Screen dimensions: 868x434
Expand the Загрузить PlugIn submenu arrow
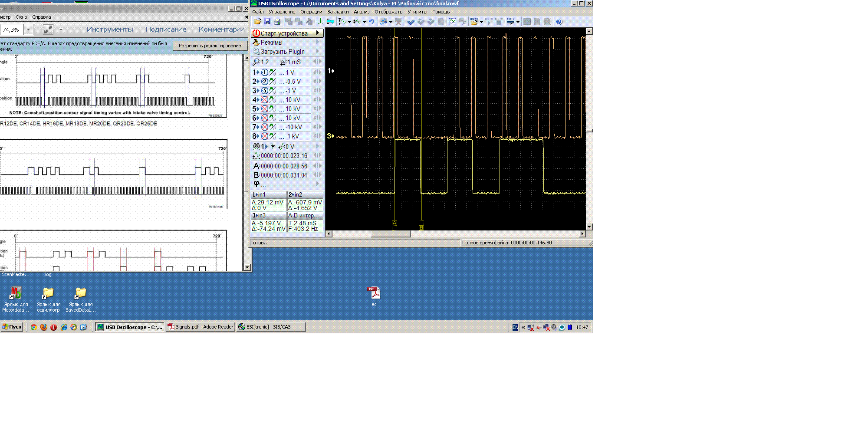[x=318, y=52]
